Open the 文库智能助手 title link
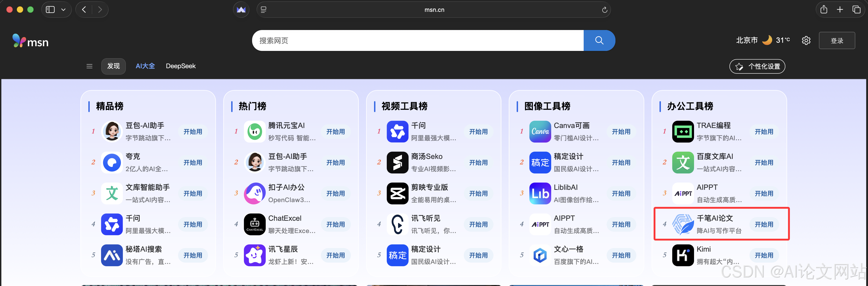 [148, 187]
